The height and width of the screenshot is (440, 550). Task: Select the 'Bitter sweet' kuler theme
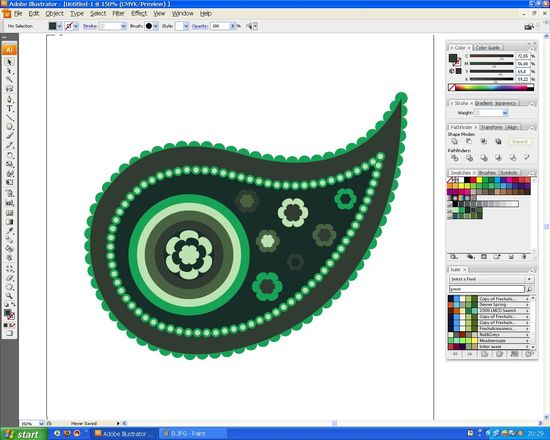coord(489,346)
